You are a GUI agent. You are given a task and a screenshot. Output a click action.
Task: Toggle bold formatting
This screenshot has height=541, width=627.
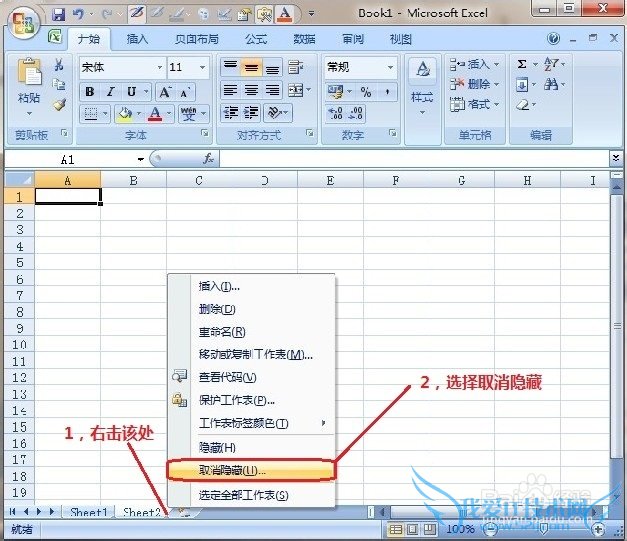[90, 92]
